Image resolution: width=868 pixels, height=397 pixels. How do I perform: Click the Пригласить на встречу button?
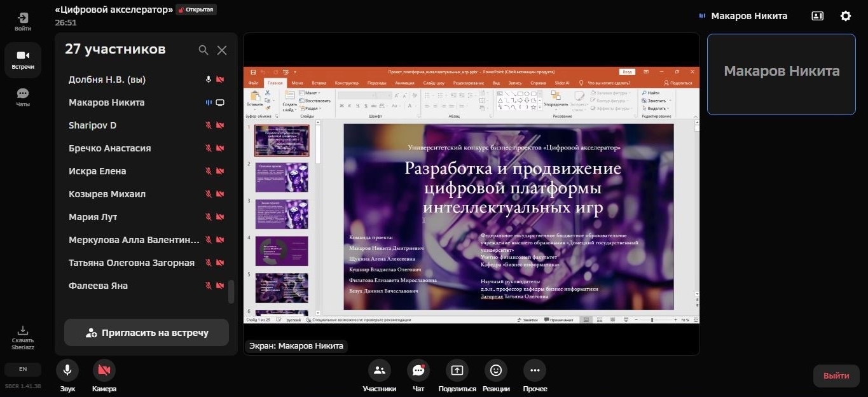click(146, 333)
